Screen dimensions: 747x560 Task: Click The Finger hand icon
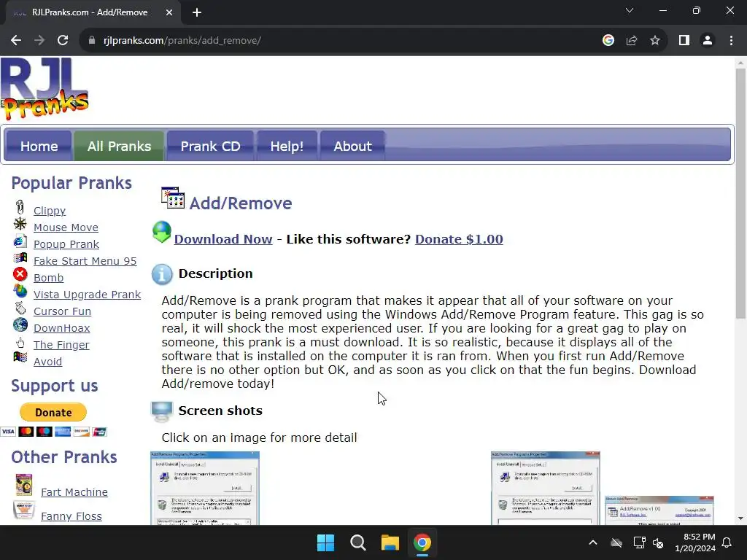pos(20,342)
